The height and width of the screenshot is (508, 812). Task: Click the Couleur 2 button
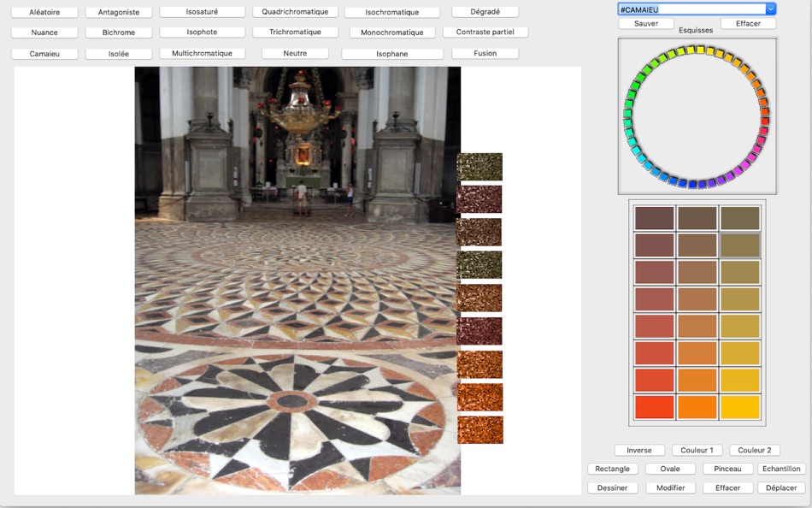(x=755, y=450)
